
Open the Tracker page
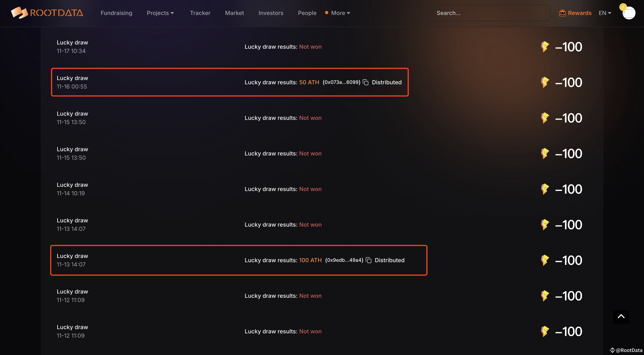(200, 13)
